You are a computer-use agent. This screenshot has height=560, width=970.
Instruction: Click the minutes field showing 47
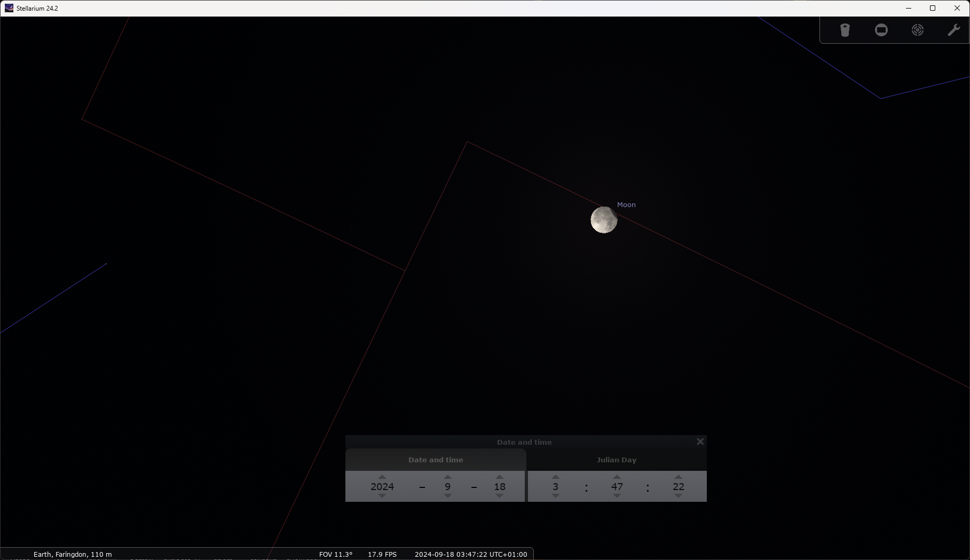[x=617, y=486]
